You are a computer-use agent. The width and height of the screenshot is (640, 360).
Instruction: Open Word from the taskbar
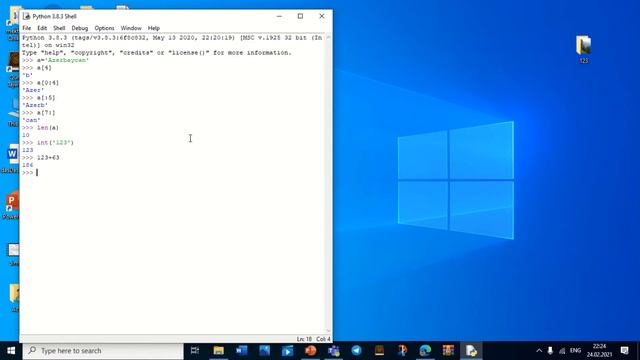242,351
